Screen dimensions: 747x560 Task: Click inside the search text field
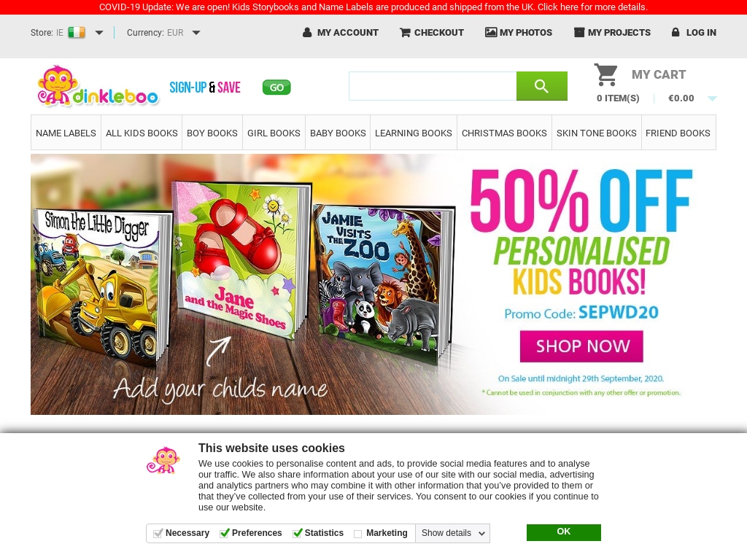click(x=433, y=86)
